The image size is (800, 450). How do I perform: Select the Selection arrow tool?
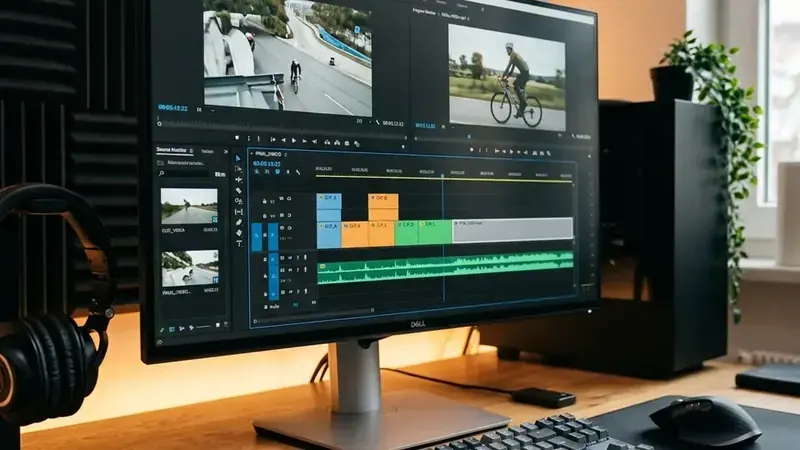[x=238, y=158]
